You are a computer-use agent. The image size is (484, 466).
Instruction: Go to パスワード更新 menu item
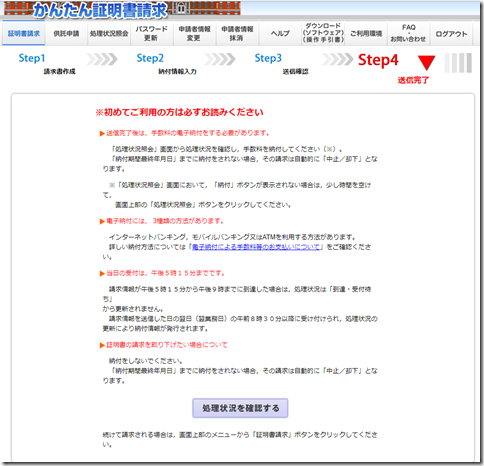(x=151, y=33)
